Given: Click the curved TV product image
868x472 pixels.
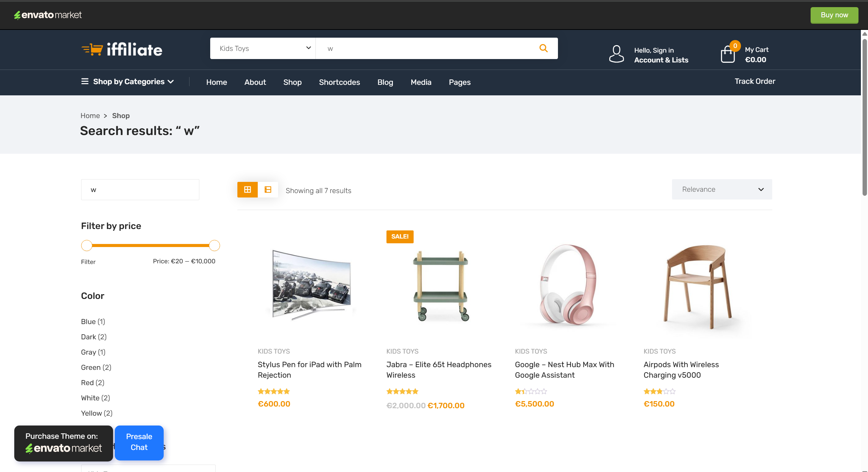Looking at the screenshot, I should (311, 285).
